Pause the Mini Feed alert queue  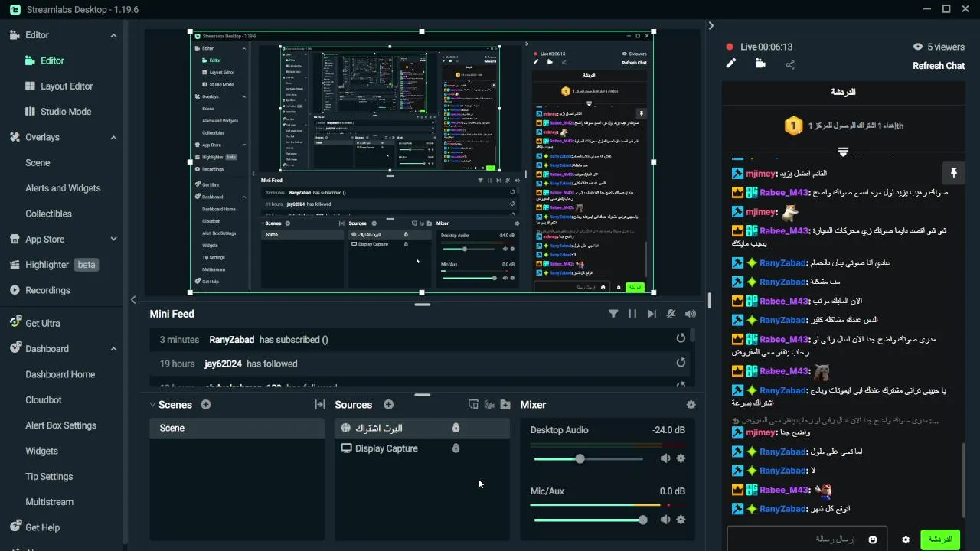coord(632,314)
